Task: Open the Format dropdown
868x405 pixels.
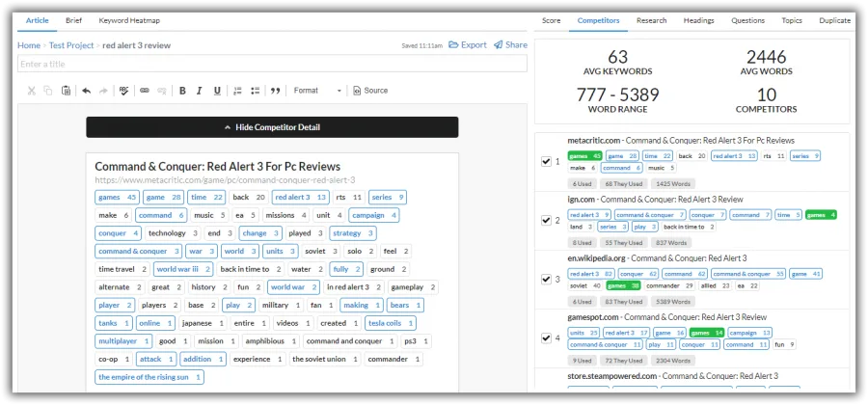Action: click(x=316, y=91)
